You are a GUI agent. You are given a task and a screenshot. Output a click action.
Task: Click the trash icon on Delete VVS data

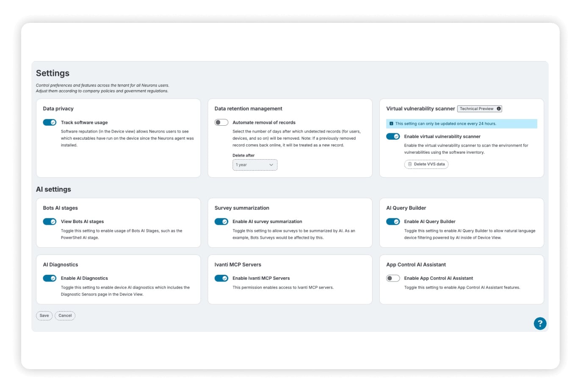point(410,164)
